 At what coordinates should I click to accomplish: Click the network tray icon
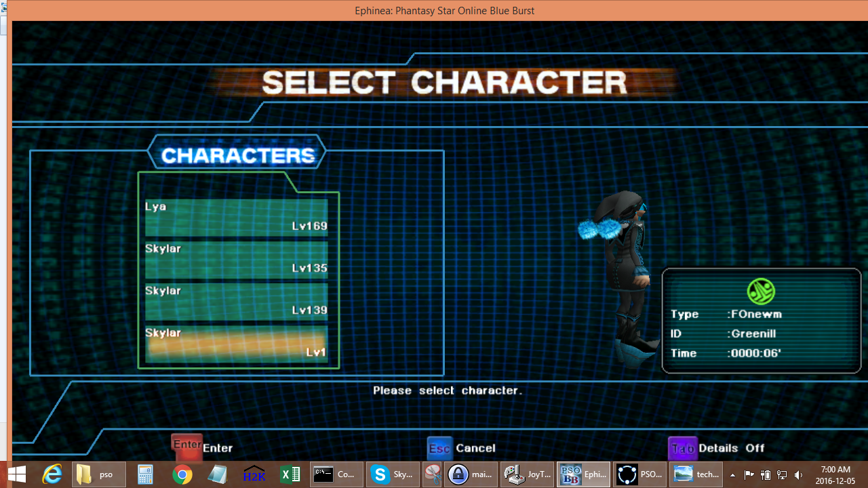(x=782, y=475)
